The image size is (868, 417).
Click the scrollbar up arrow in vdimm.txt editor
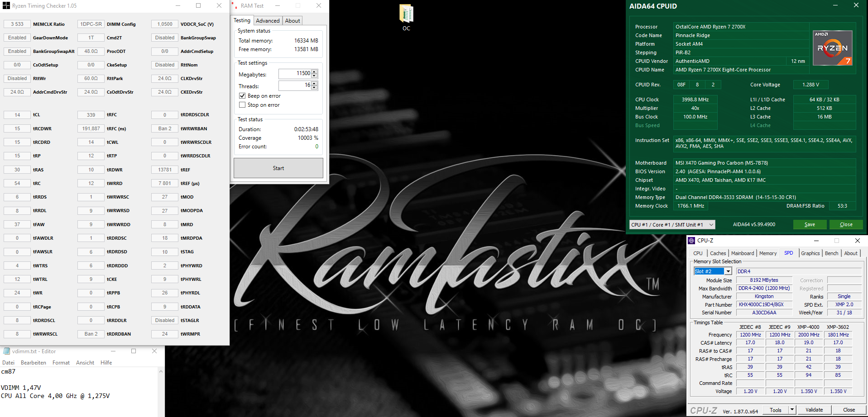(x=161, y=371)
